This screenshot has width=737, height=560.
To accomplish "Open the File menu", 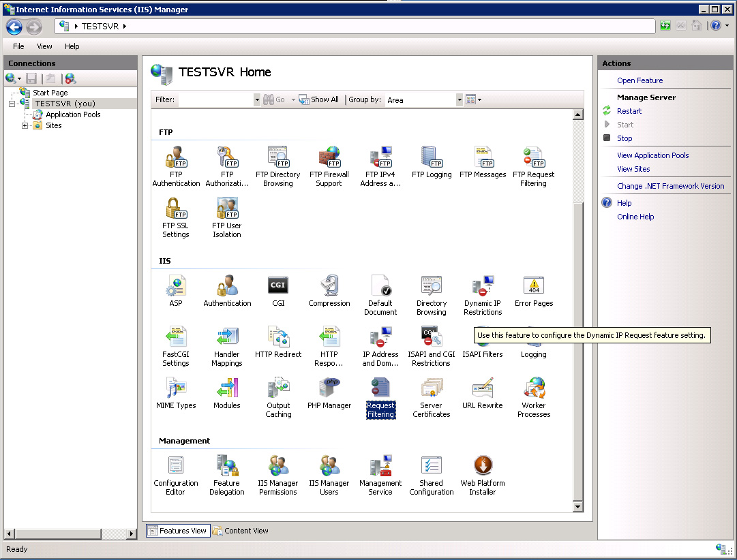I will (18, 46).
